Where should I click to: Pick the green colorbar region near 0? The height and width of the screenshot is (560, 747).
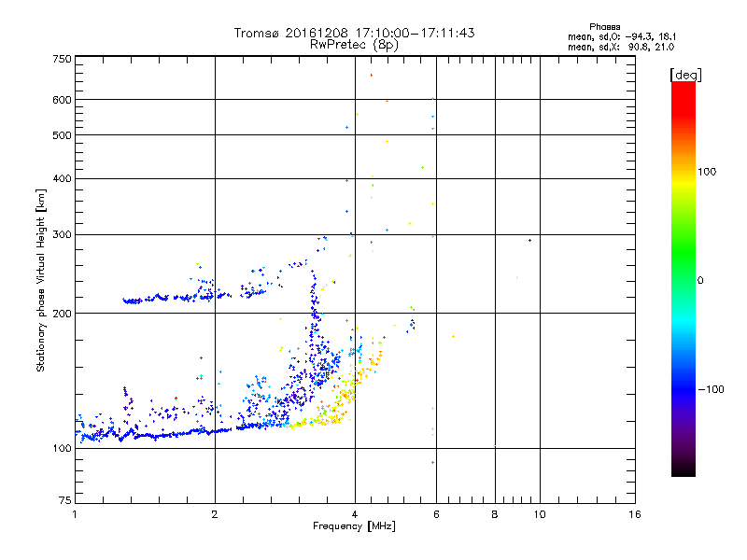[683, 280]
